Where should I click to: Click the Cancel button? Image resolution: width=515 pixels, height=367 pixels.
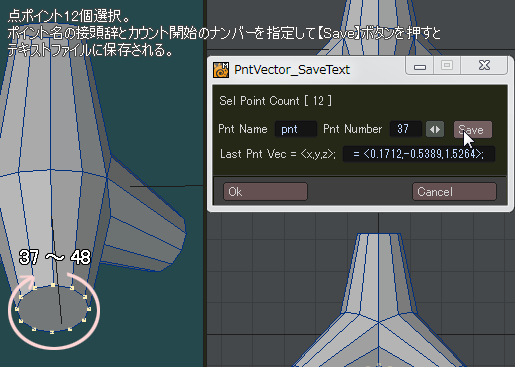click(454, 192)
